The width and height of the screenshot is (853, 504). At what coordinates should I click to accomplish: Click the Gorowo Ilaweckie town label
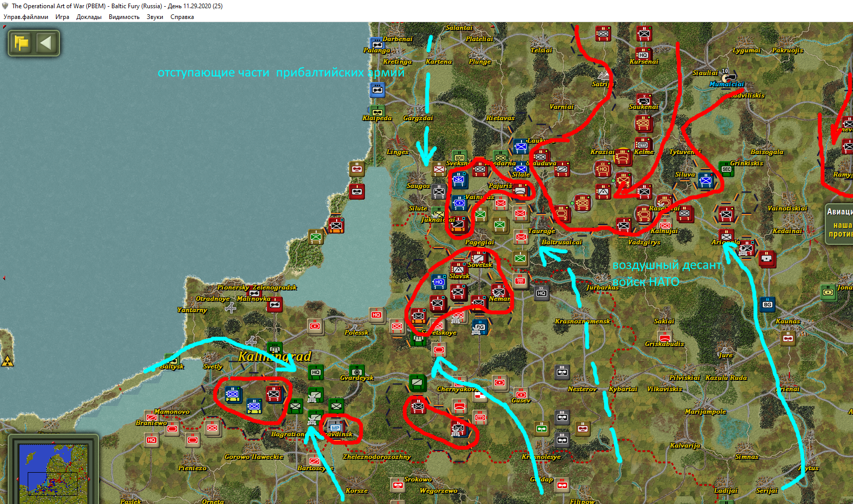[254, 457]
